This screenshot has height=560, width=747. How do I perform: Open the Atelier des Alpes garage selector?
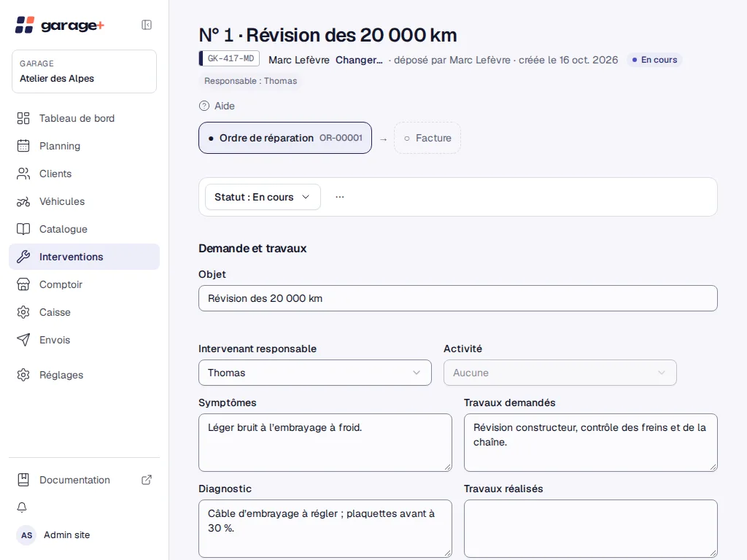pyautogui.click(x=85, y=71)
